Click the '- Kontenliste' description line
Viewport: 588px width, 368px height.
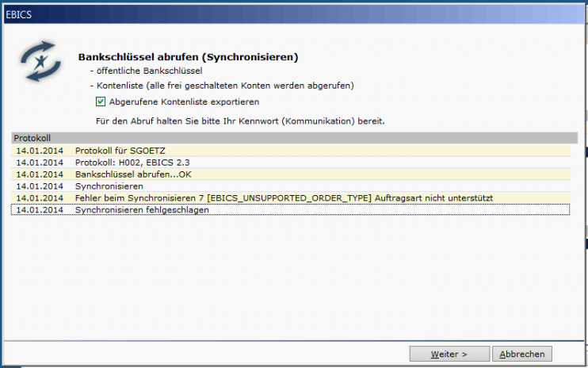point(222,86)
